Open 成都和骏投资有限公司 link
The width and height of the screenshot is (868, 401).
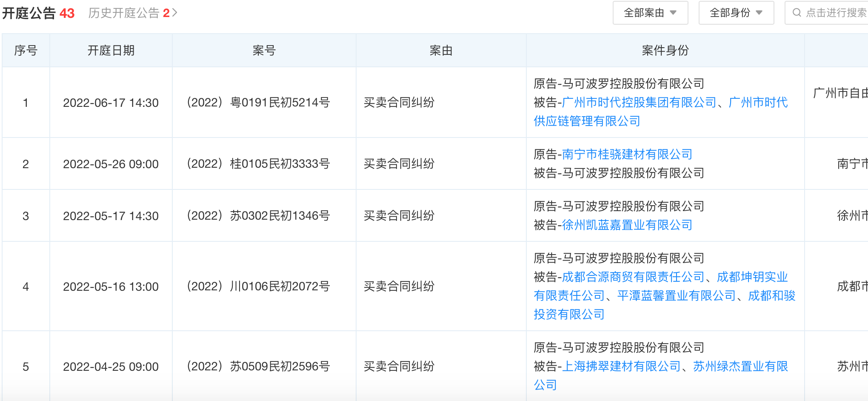[x=665, y=305]
